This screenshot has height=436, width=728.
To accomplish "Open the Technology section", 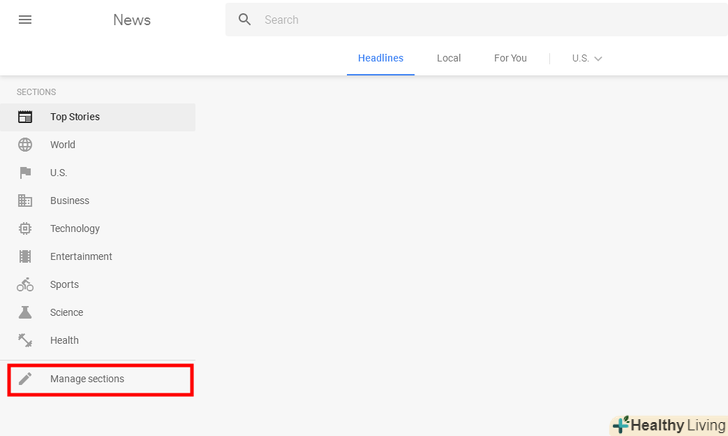I will coord(75,229).
